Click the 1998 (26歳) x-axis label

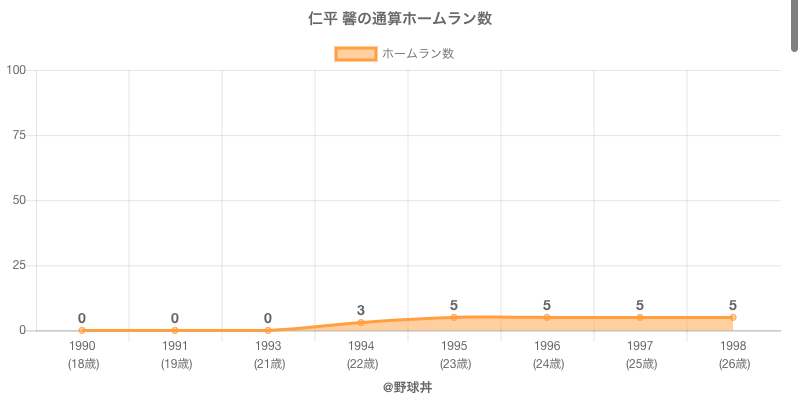[733, 354]
